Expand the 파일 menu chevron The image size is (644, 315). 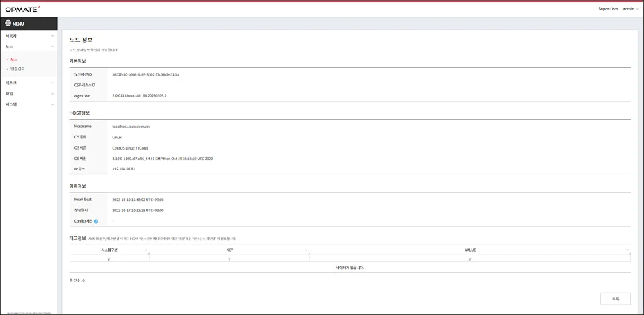[x=52, y=94]
